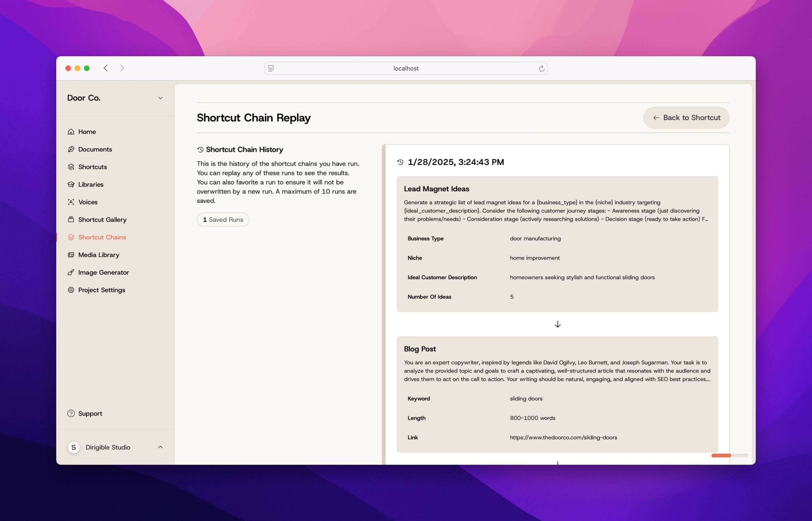Click the Shortcut Gallery icon
812x521 pixels.
[71, 220]
